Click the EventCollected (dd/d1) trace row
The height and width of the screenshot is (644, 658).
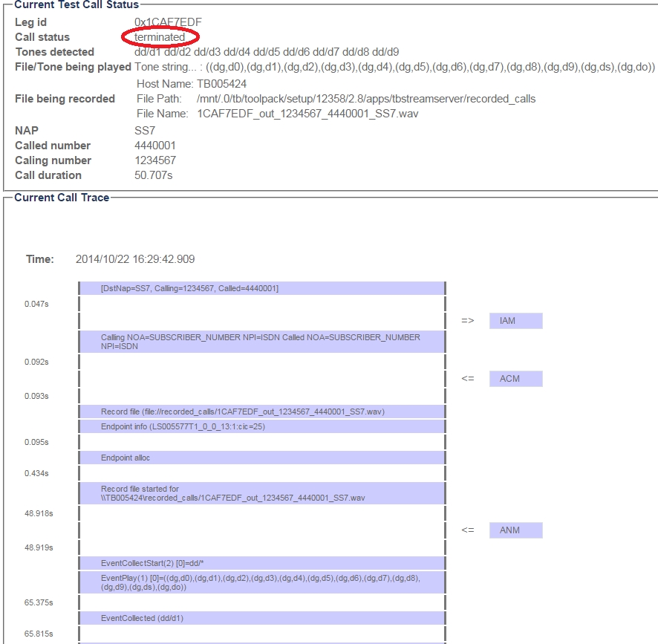click(x=262, y=618)
